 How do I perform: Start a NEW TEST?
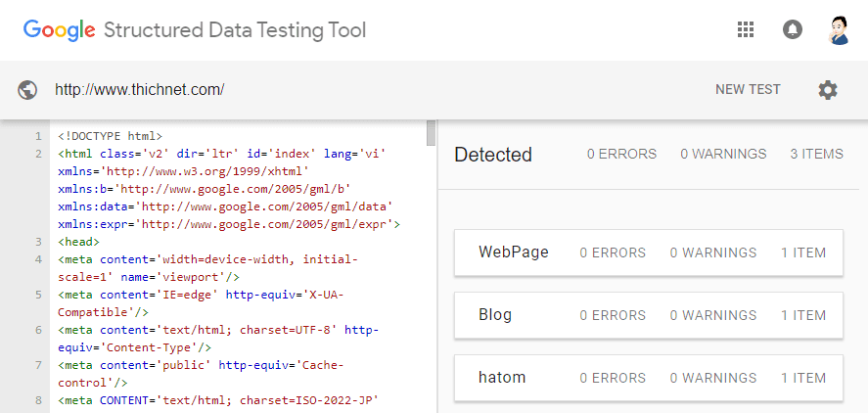(748, 90)
